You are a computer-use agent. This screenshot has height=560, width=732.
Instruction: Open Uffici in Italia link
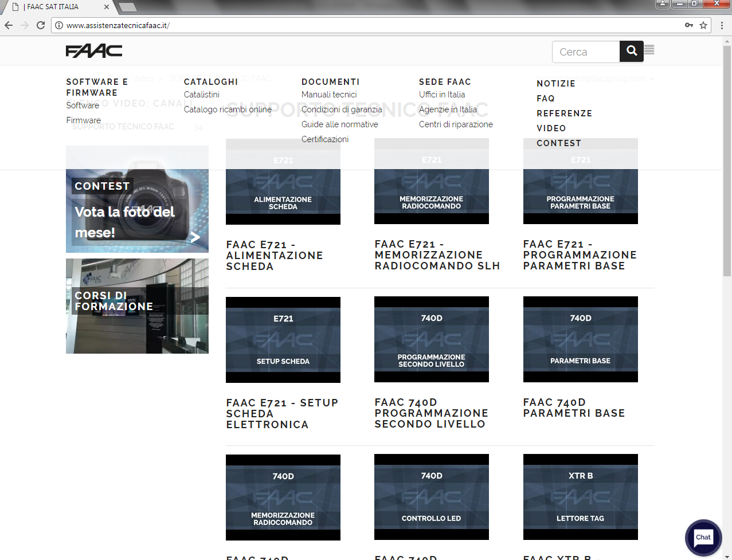pyautogui.click(x=442, y=95)
